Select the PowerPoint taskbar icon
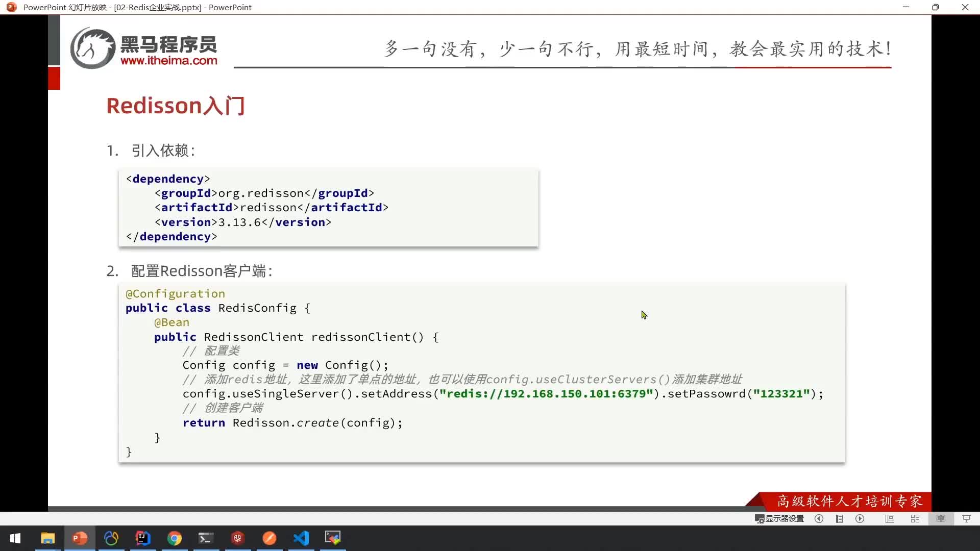This screenshot has width=980, height=551. click(80, 538)
